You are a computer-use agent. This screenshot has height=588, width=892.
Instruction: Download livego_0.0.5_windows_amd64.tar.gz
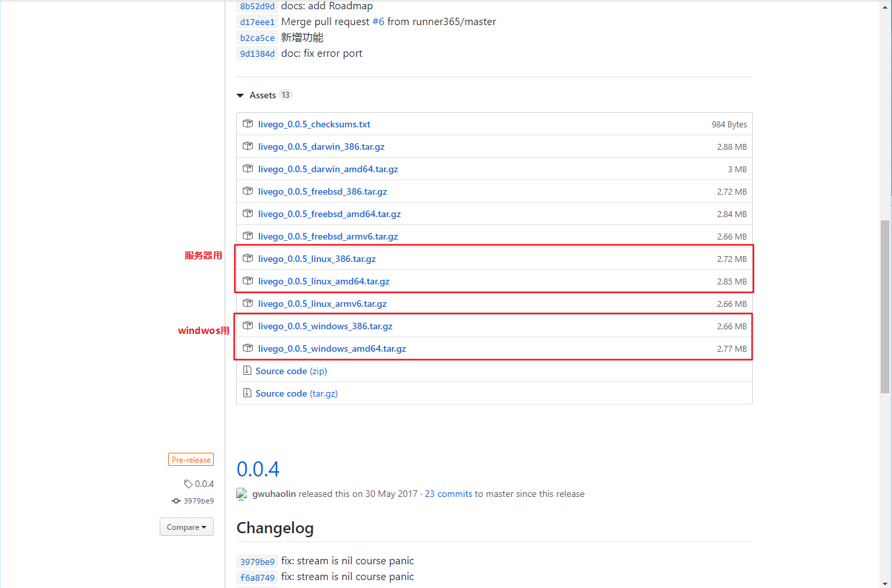coord(332,348)
